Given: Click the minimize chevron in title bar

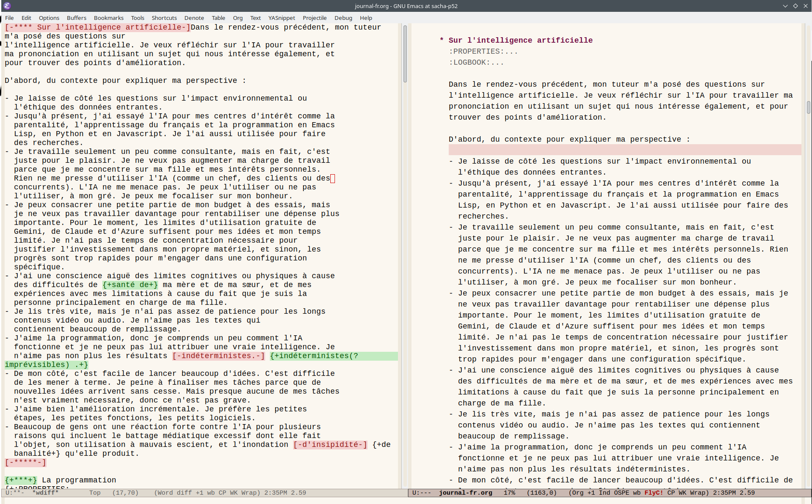Looking at the screenshot, I should (x=785, y=6).
